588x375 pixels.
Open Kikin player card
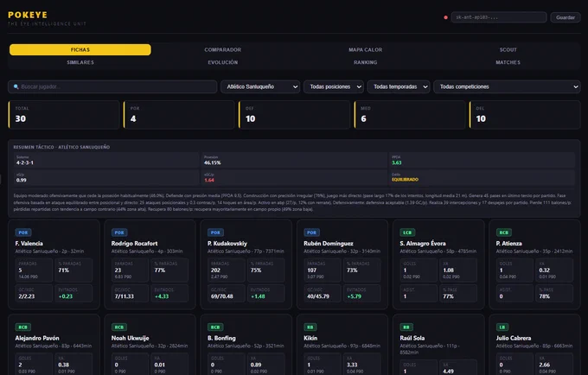(342, 345)
